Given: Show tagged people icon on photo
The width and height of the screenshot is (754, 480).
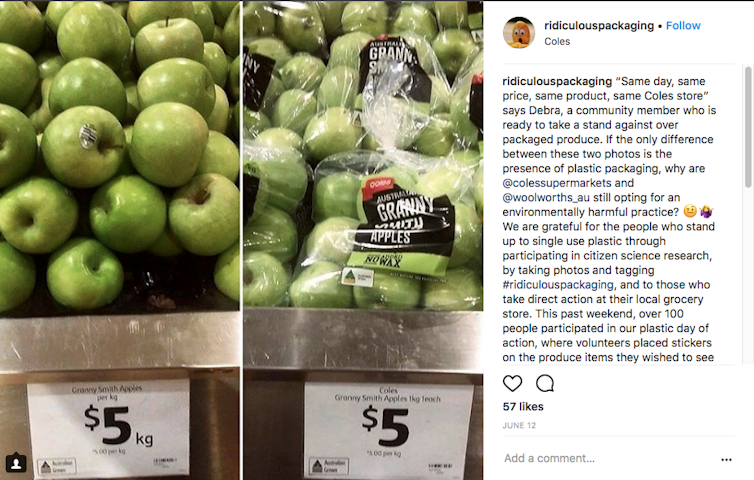Looking at the screenshot, I should (x=16, y=463).
